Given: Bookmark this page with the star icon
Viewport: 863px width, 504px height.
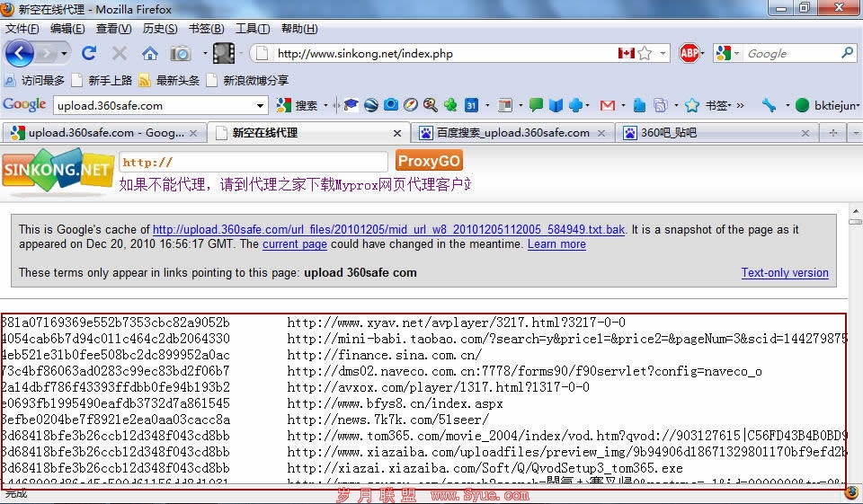Looking at the screenshot, I should 645,53.
